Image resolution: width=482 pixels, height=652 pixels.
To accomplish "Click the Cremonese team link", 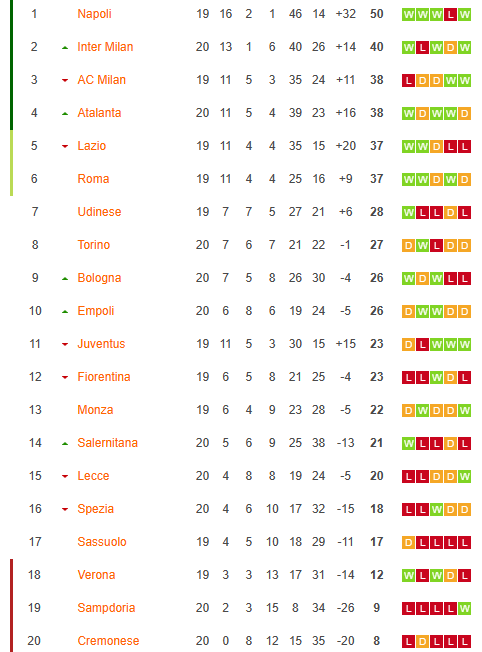I will pos(108,641).
